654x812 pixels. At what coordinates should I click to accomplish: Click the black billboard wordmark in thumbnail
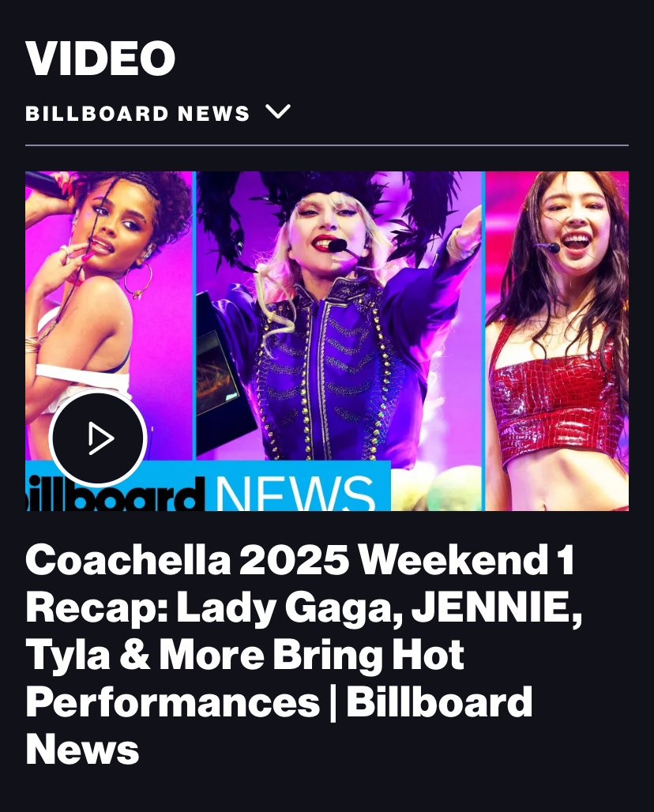112,495
